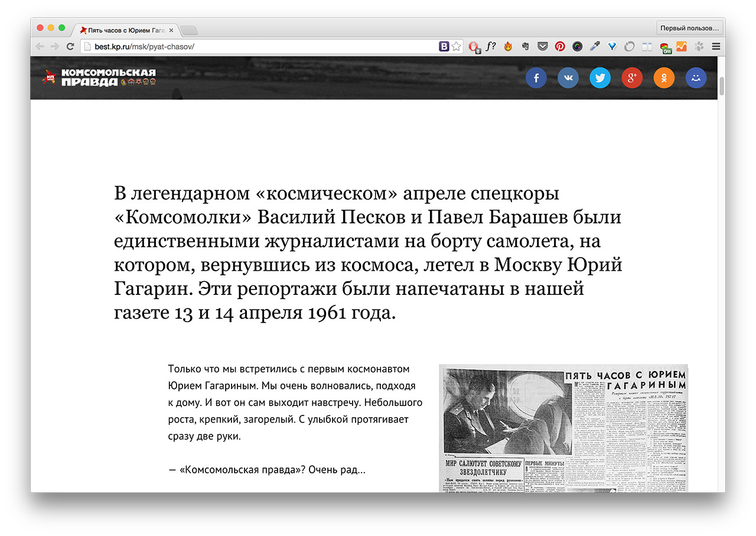Viewport: 756px width, 536px height.
Task: Share the article on VKontakte
Action: coord(568,78)
